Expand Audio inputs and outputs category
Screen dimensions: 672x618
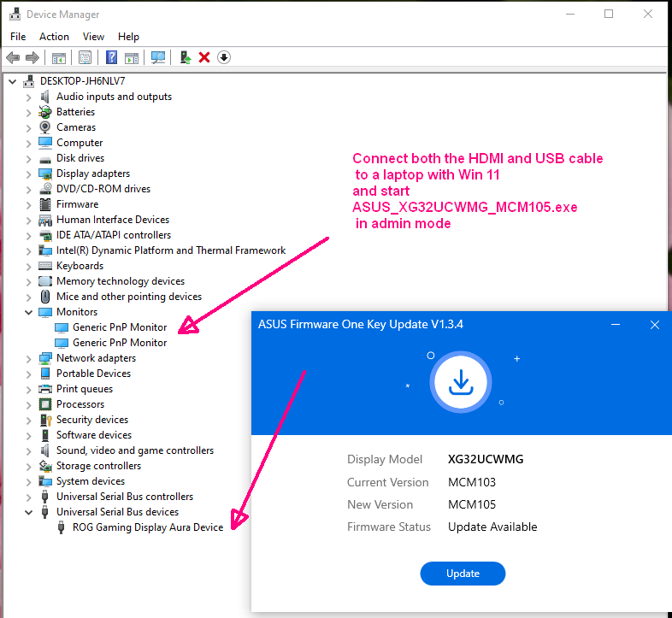pyautogui.click(x=28, y=97)
